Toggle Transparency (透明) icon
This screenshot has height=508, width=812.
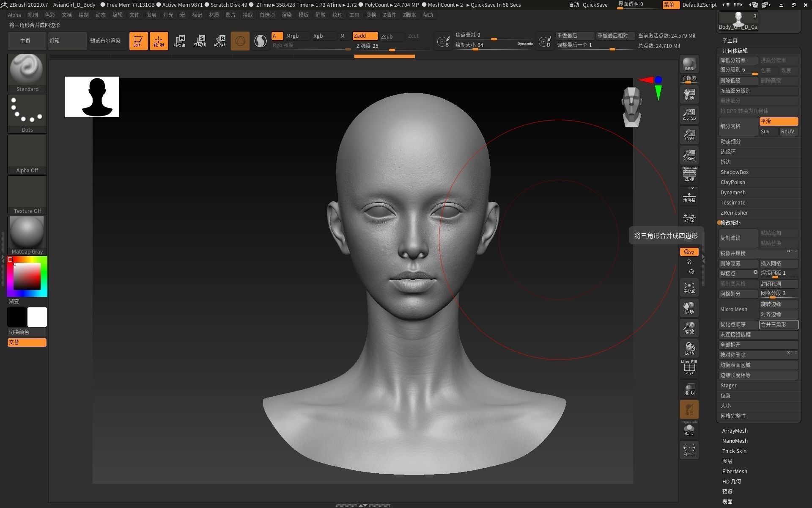click(x=689, y=389)
